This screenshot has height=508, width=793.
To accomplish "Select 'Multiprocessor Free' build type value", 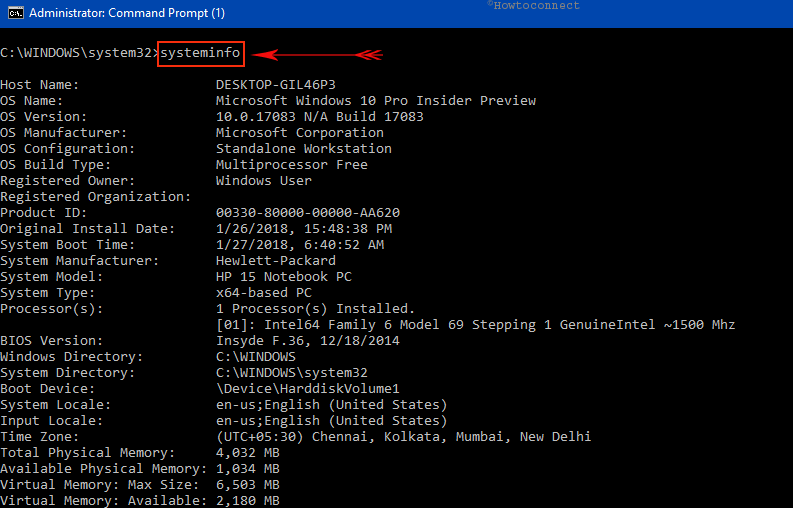I will pyautogui.click(x=292, y=165).
